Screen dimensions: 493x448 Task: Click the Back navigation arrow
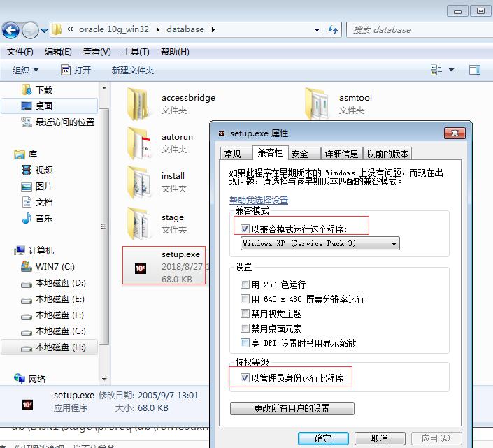10,30
